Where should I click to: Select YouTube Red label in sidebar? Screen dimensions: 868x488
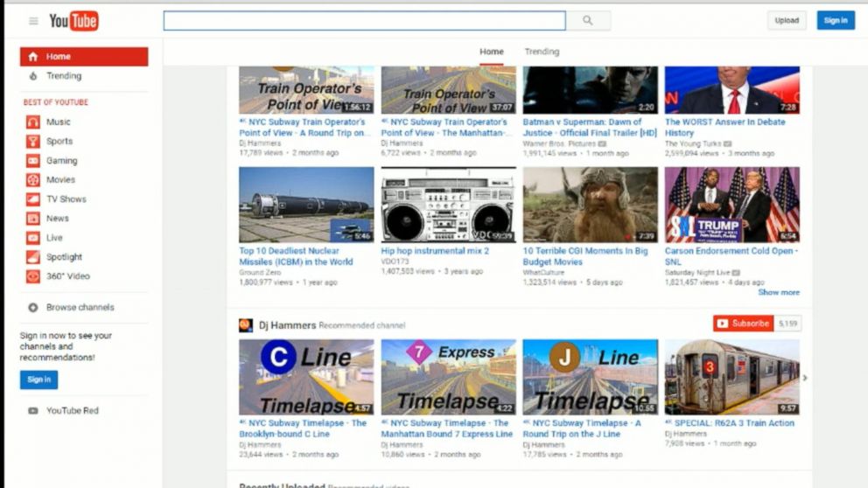tap(73, 410)
